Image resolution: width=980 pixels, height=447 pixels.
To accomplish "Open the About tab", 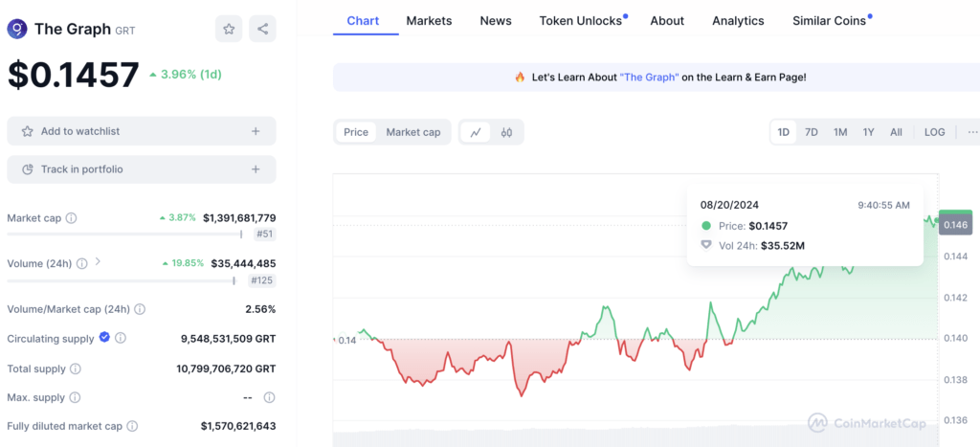I will click(667, 21).
